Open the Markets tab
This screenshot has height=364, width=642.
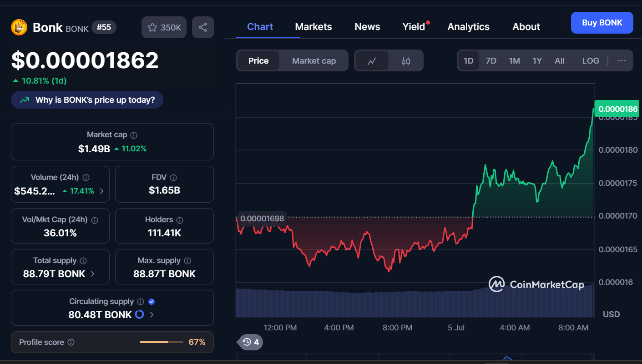313,27
